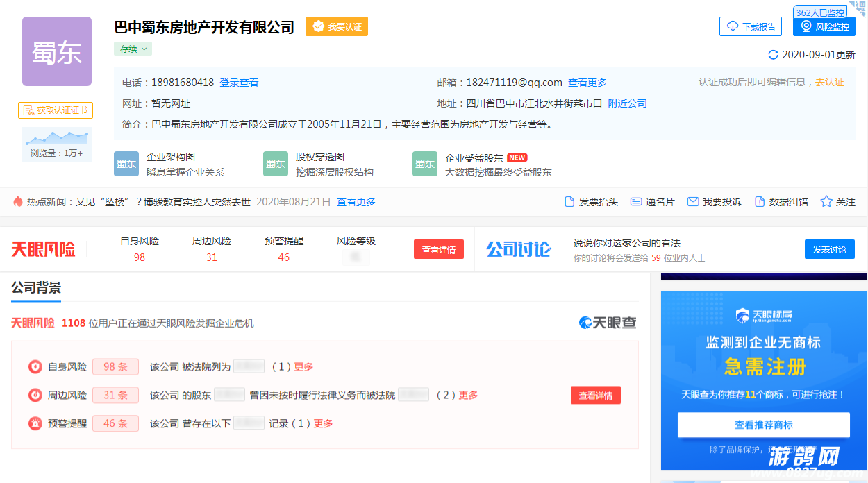
Task: Click the 362人已监控 tooltip badge
Action: pyautogui.click(x=820, y=12)
